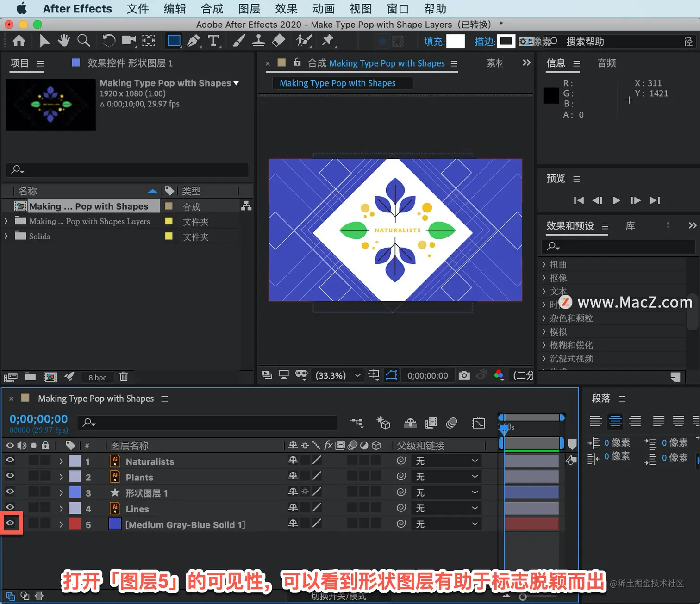700x604 pixels.
Task: Select the Hand tool
Action: pyautogui.click(x=64, y=41)
